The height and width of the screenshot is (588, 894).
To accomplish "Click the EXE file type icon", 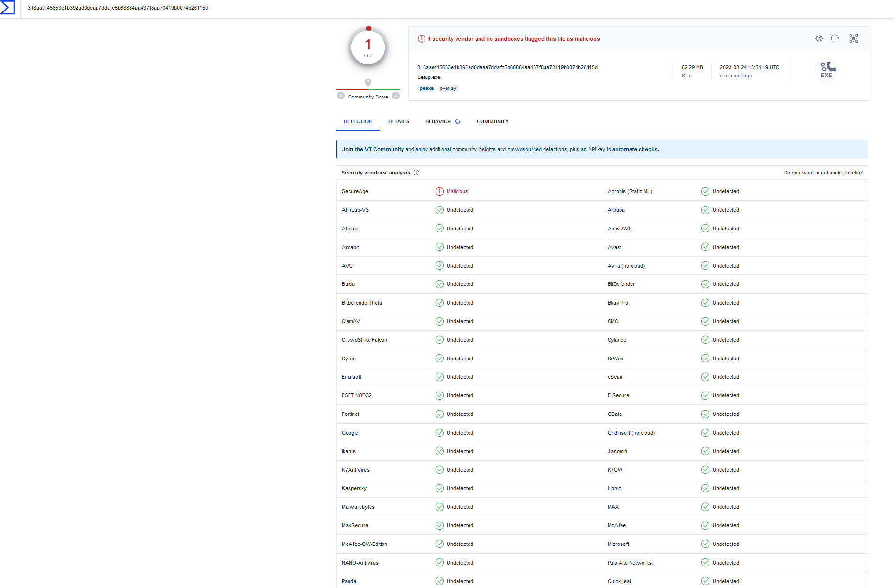I will [x=826, y=70].
